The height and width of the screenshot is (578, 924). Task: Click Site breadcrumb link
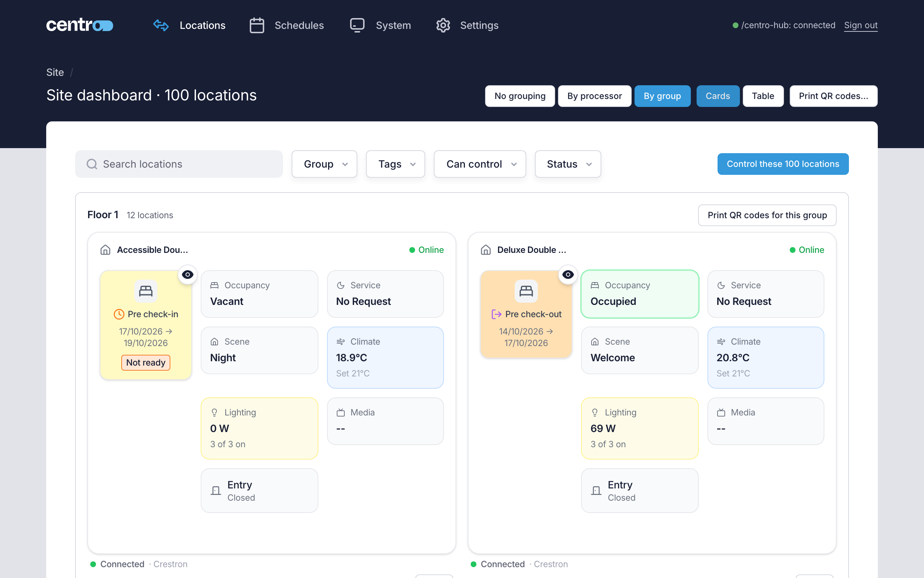coord(55,72)
